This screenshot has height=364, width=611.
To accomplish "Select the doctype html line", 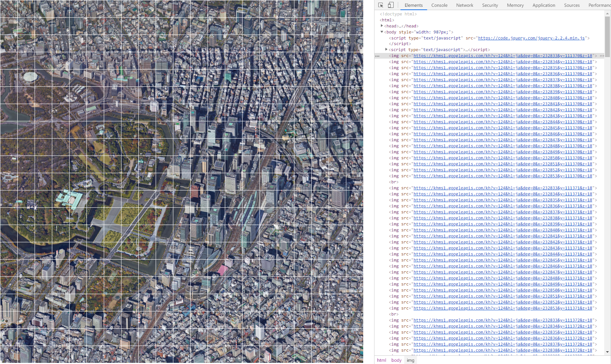I will pyautogui.click(x=398, y=14).
